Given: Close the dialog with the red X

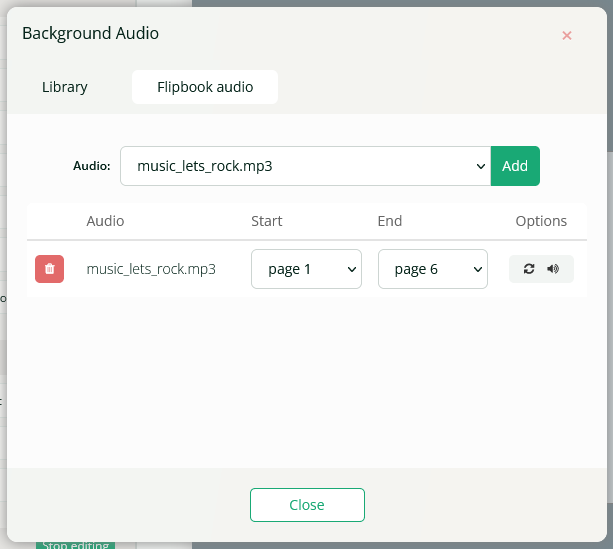Looking at the screenshot, I should (x=566, y=36).
